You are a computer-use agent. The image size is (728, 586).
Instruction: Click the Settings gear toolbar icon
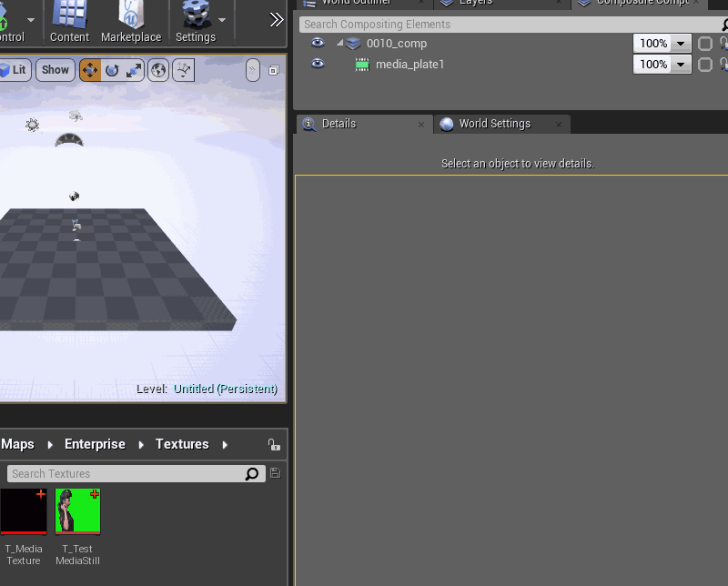(194, 22)
